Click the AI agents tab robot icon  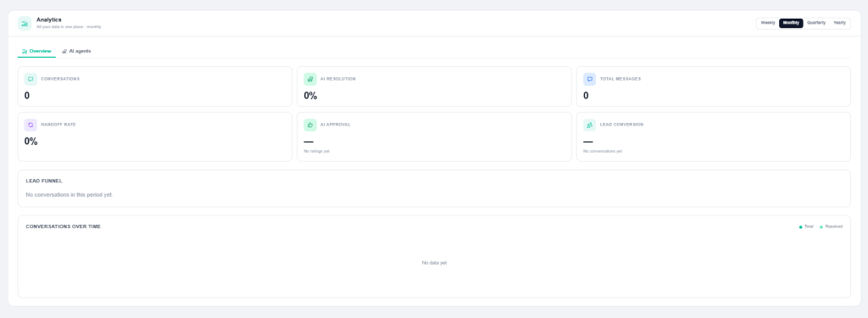click(x=64, y=51)
